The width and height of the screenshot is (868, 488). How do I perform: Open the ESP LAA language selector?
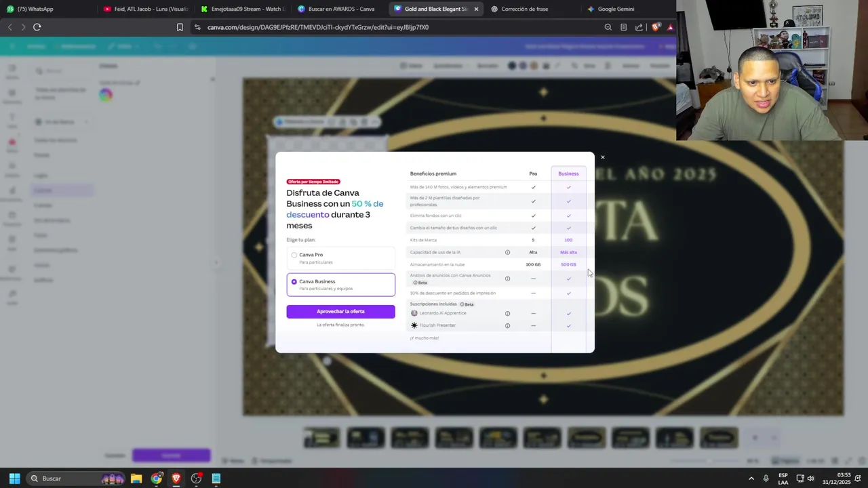coord(783,479)
